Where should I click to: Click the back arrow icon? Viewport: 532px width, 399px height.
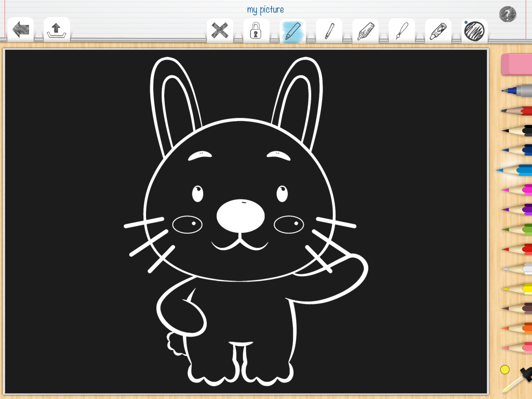20,30
